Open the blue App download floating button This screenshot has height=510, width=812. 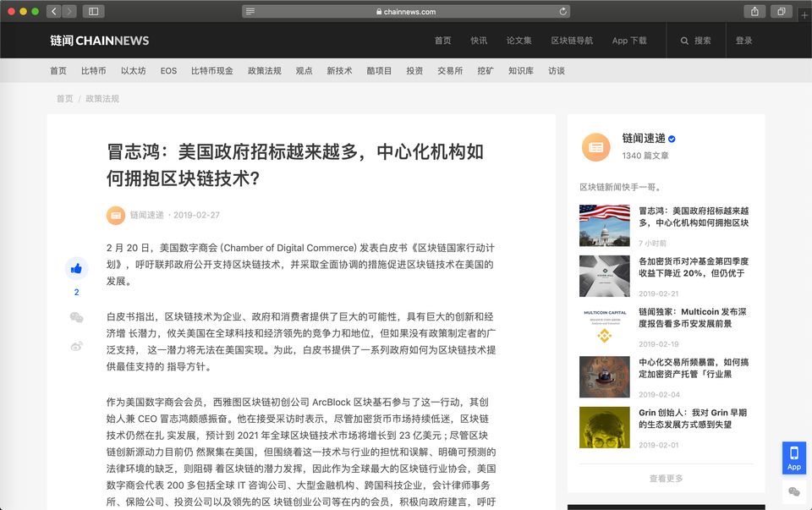click(793, 458)
